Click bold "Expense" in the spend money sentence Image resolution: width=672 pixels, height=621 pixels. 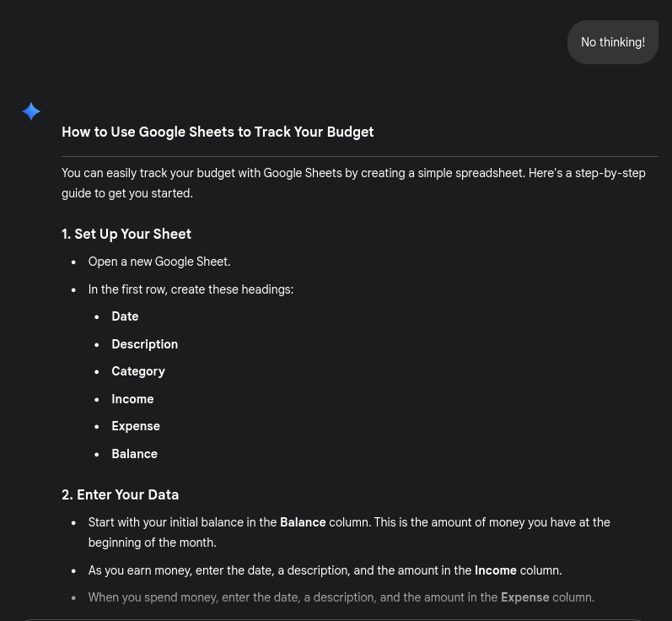click(524, 598)
